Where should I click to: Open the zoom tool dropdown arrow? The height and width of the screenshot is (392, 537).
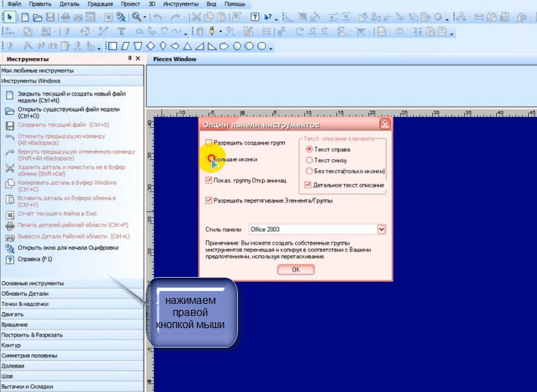click(145, 17)
